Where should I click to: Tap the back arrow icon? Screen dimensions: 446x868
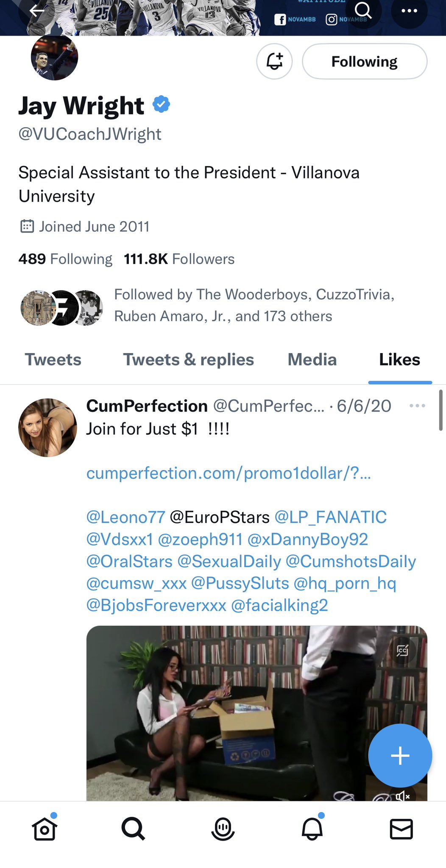click(36, 11)
